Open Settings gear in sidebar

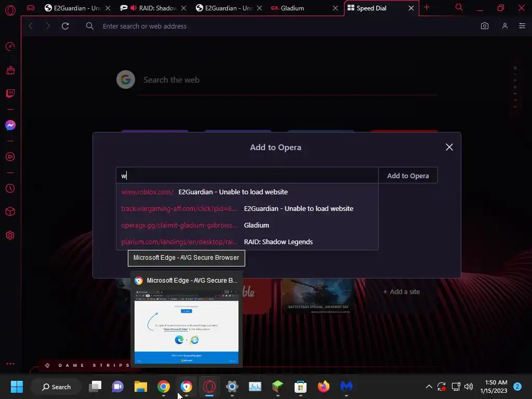(x=10, y=235)
